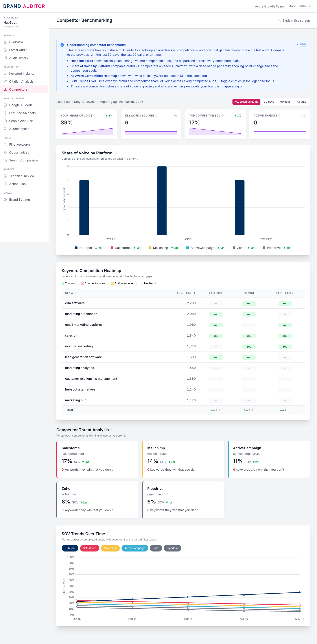Click the Latest Audit document icon

click(5, 50)
